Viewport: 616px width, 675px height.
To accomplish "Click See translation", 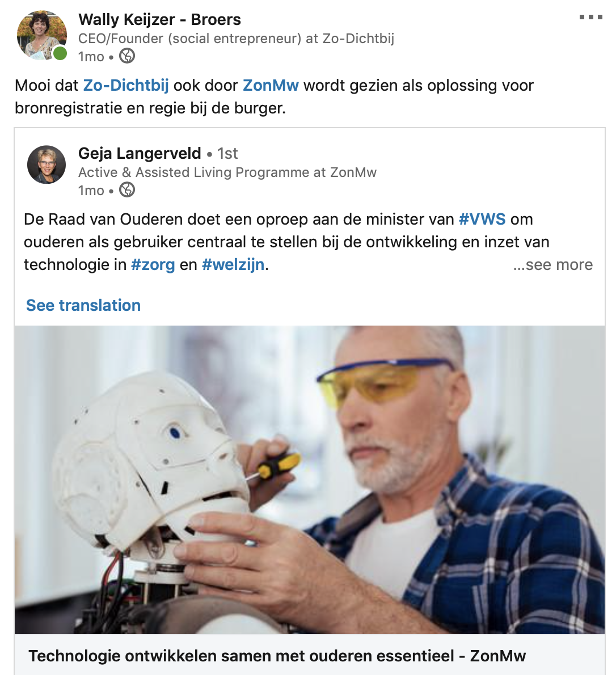I will pos(83,305).
